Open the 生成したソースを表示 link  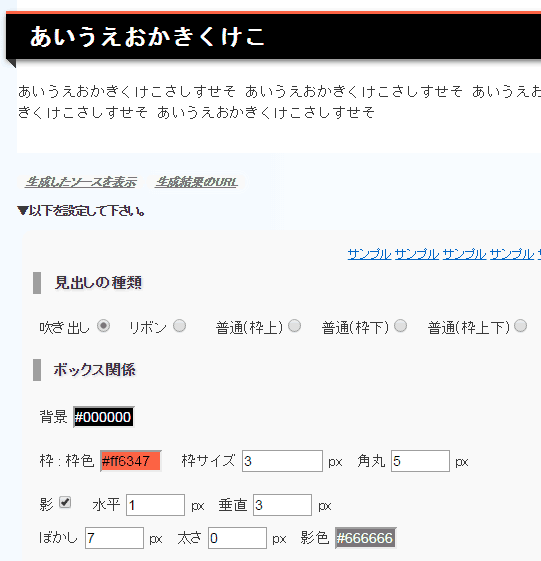click(x=81, y=182)
